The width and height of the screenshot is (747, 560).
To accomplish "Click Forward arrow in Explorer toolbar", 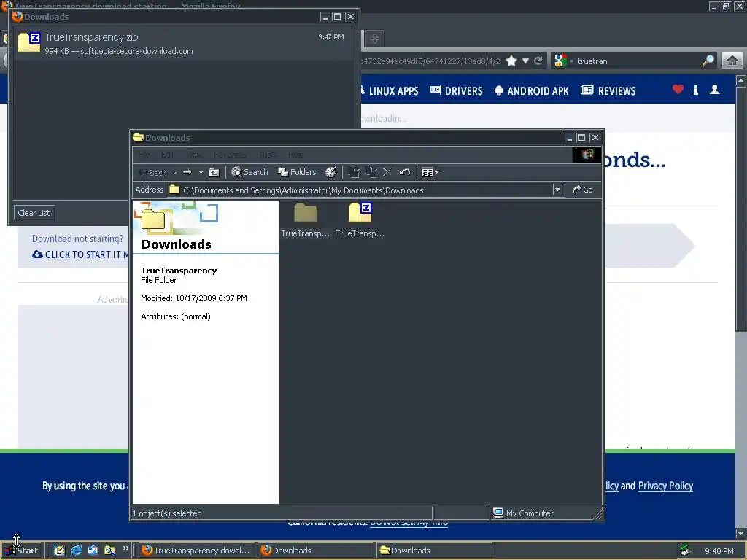I will 187,172.
